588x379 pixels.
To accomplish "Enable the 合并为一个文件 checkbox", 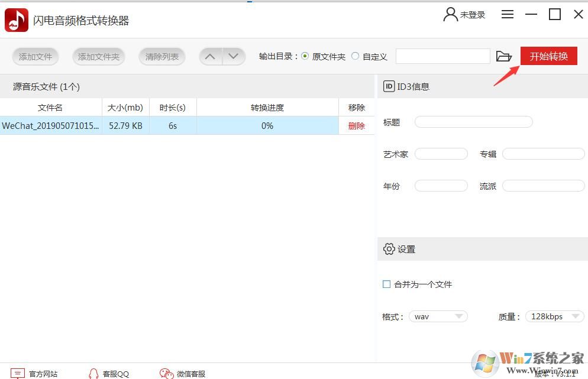I will (x=386, y=284).
